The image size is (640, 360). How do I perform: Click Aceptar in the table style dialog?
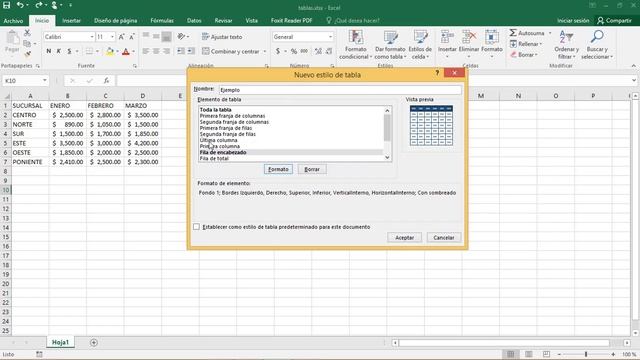(x=404, y=238)
